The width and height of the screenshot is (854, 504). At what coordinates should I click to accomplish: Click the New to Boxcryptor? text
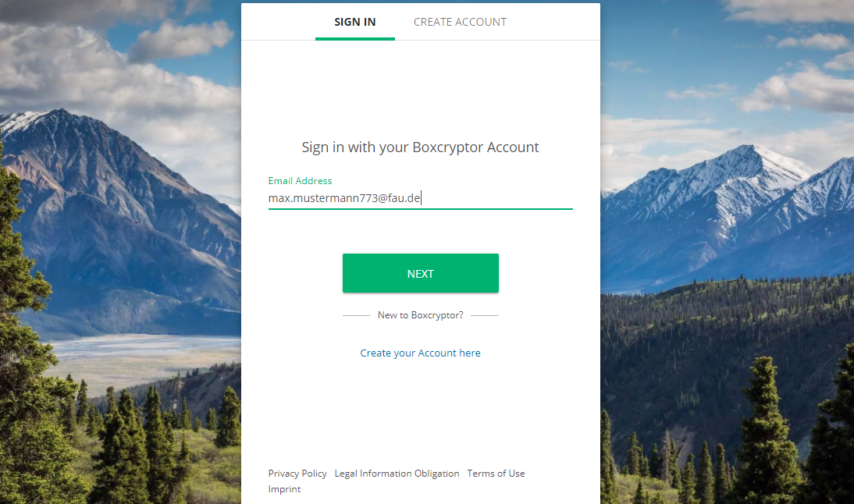click(421, 315)
